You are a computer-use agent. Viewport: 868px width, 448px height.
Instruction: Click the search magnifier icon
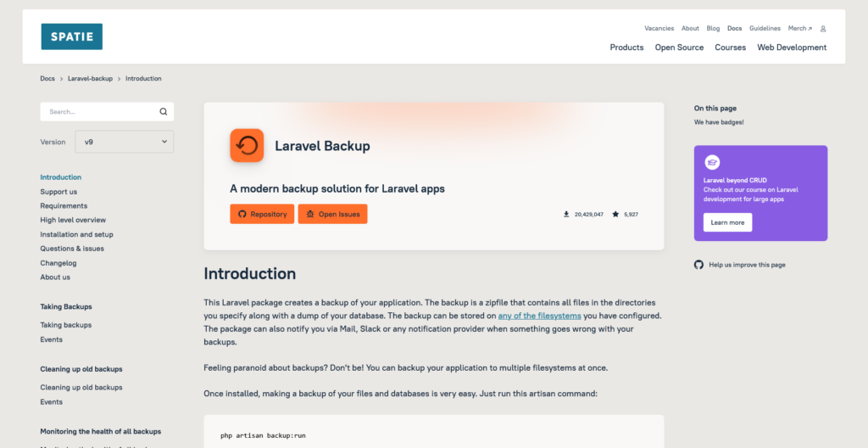(164, 112)
